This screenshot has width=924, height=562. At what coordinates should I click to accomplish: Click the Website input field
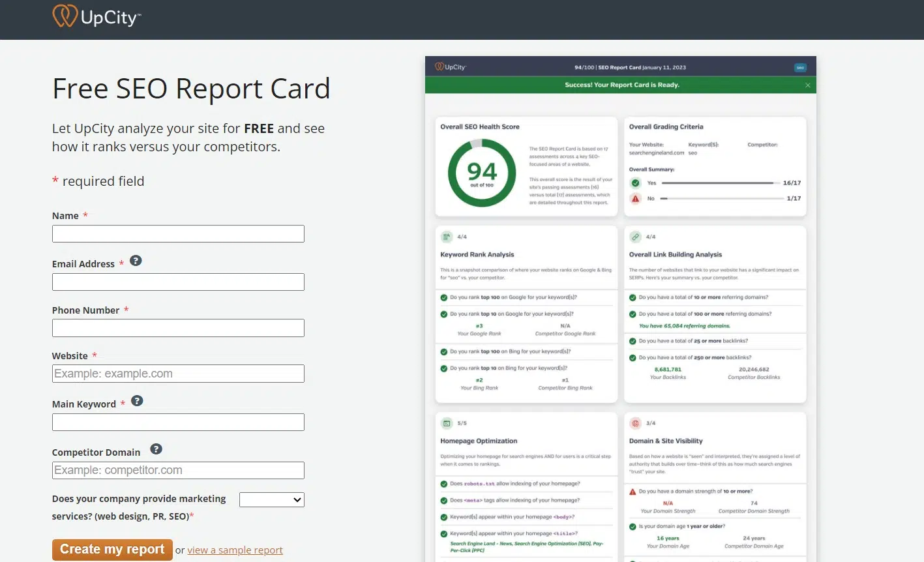[x=178, y=374]
